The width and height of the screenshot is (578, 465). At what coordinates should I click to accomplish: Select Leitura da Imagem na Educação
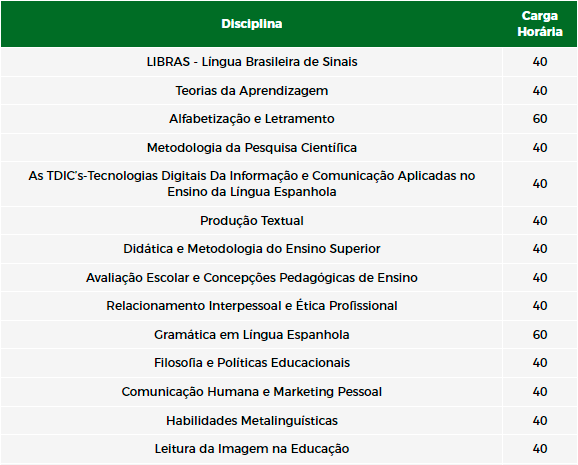pos(251,449)
